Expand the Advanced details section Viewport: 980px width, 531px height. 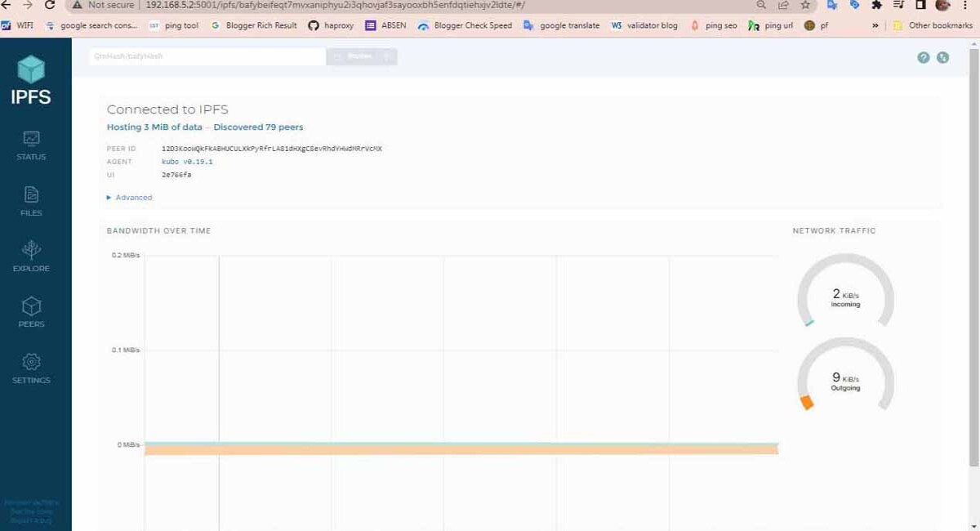(x=130, y=198)
